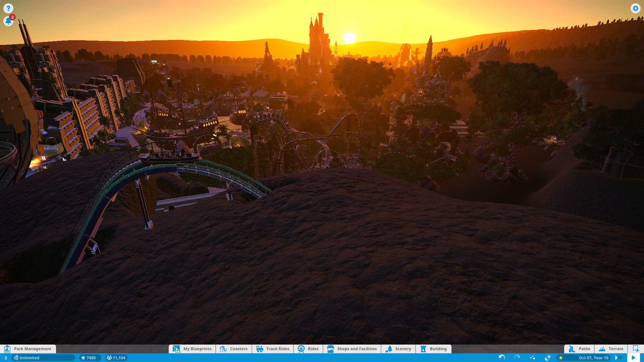Click the number 2 in the status bar
The height and width of the screenshot is (362, 644).
tap(6, 358)
